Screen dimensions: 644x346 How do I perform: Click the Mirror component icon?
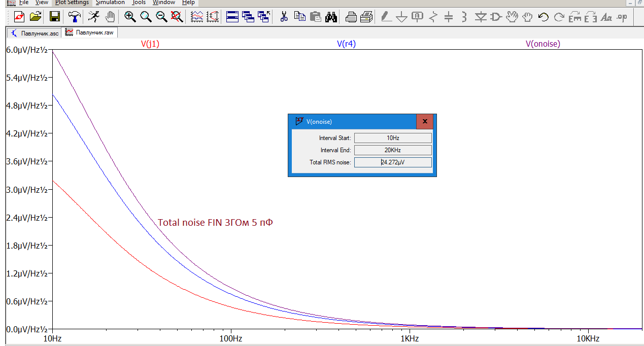coord(590,17)
